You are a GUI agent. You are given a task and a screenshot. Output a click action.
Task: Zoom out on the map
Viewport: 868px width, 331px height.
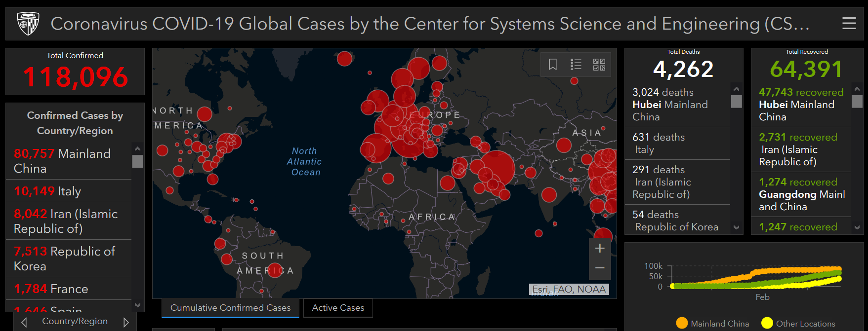600,268
